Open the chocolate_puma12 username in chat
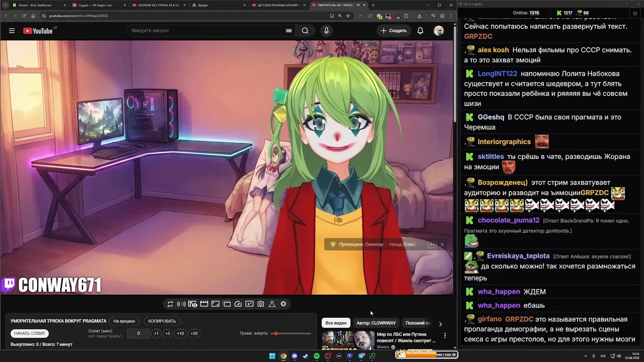This screenshot has height=362, width=644. click(509, 220)
